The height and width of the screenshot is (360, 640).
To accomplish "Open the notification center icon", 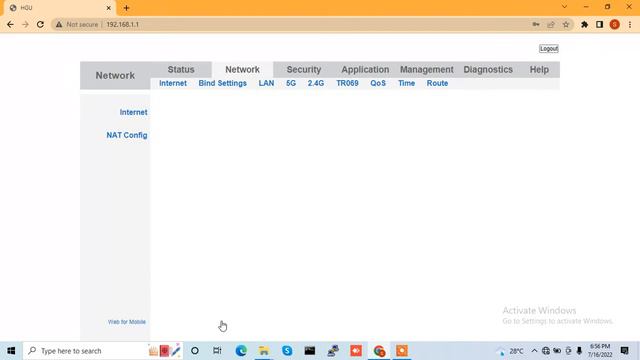I will [x=624, y=351].
